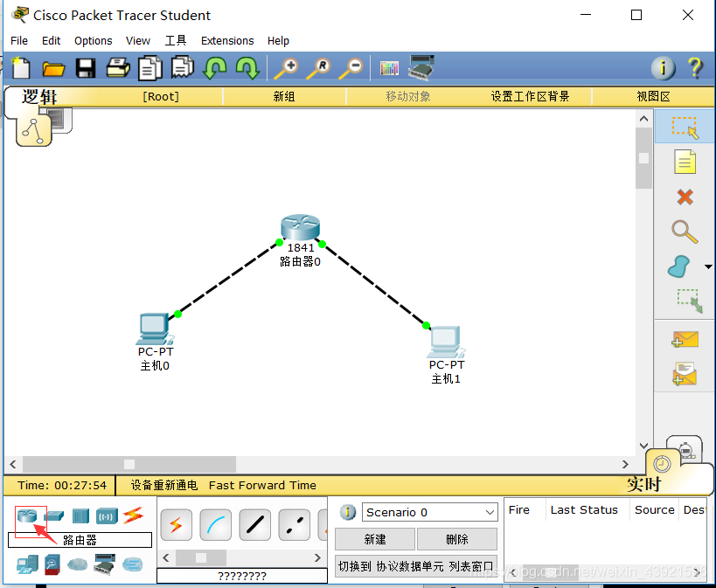Viewport: 716px width, 588px height.
Task: Select the Switches device category
Action: click(54, 516)
